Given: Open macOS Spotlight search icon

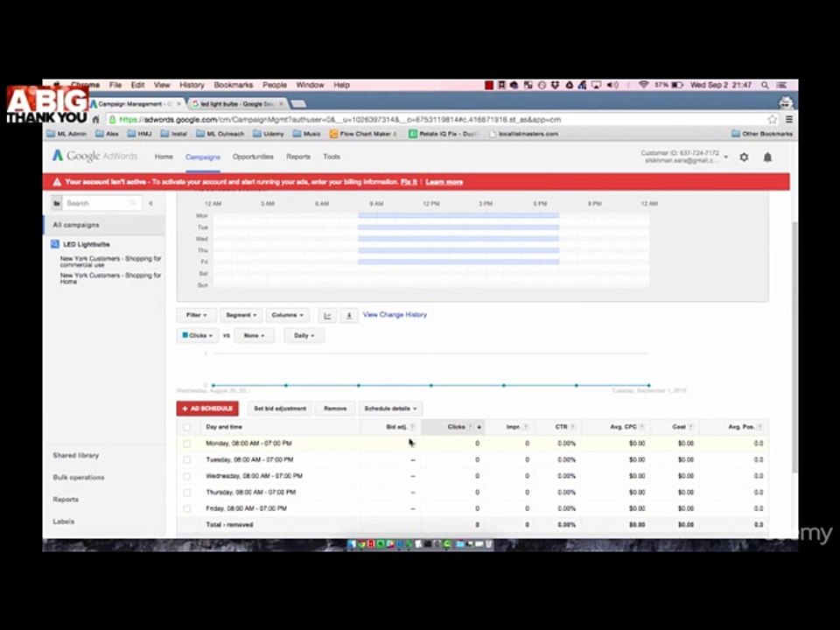Looking at the screenshot, I should (765, 85).
